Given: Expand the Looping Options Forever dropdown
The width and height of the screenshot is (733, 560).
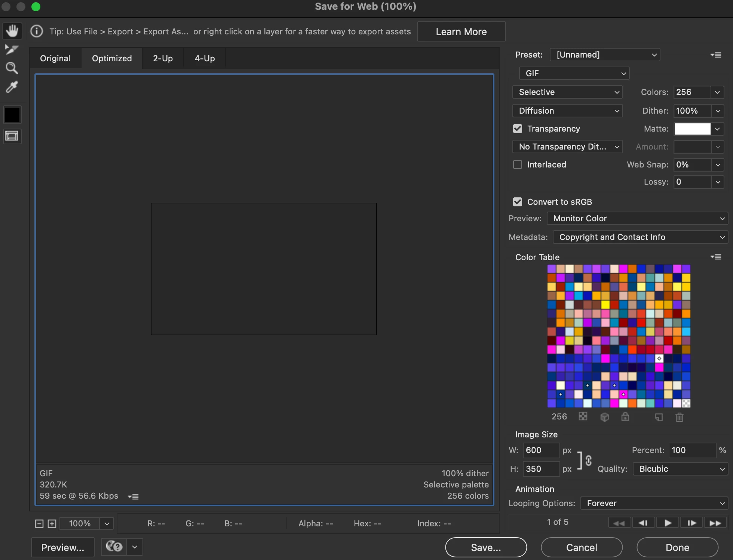Looking at the screenshot, I should (654, 503).
